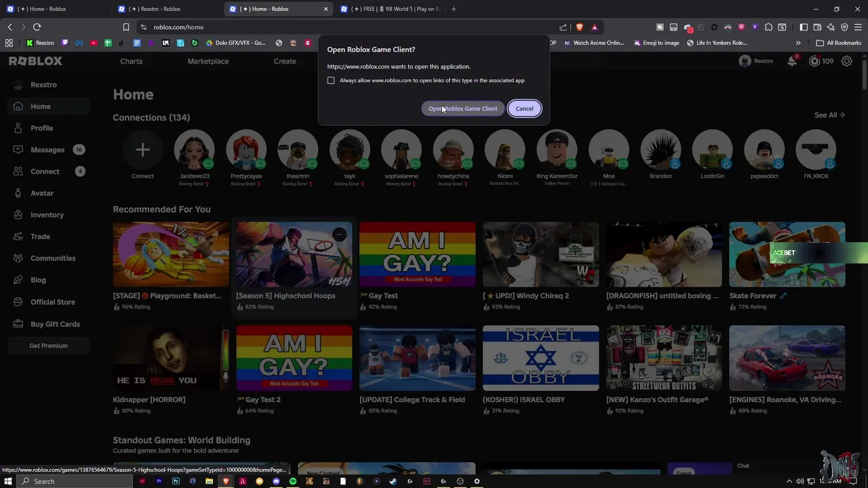The height and width of the screenshot is (488, 868).
Task: Click See All connections link
Action: coord(829,115)
